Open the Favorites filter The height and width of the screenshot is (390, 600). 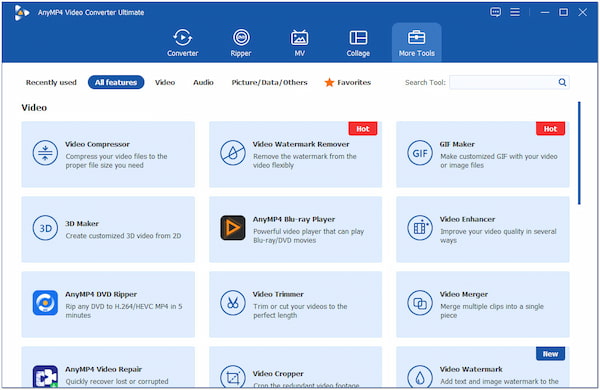click(348, 82)
